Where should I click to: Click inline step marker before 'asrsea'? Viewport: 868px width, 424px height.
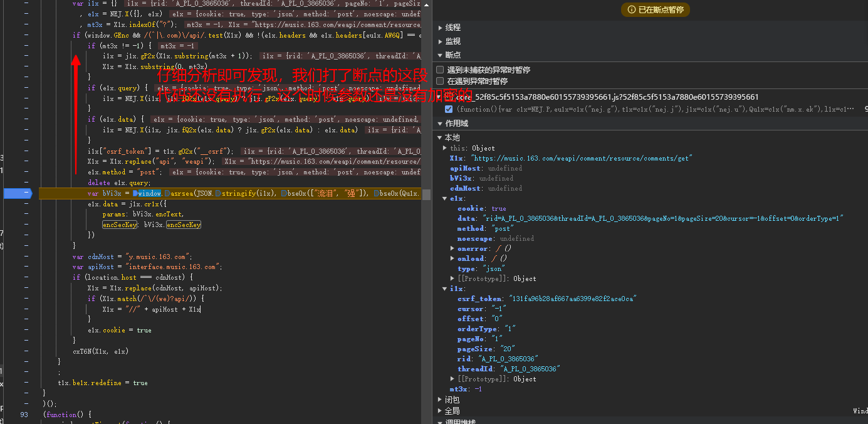[x=166, y=193]
